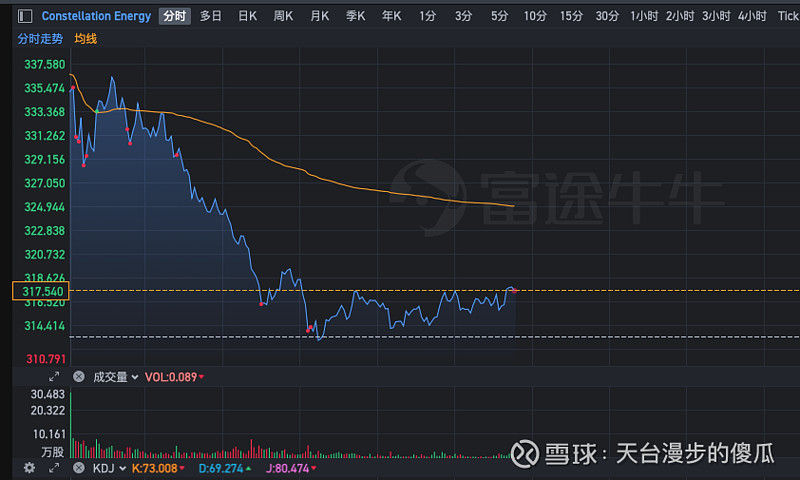Toggle the sidebar panel icon
This screenshot has width=800, height=480.
tap(25, 16)
